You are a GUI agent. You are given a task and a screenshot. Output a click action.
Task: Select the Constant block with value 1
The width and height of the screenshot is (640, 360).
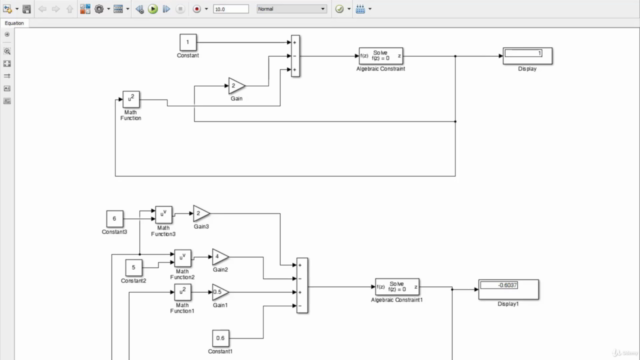pyautogui.click(x=188, y=42)
